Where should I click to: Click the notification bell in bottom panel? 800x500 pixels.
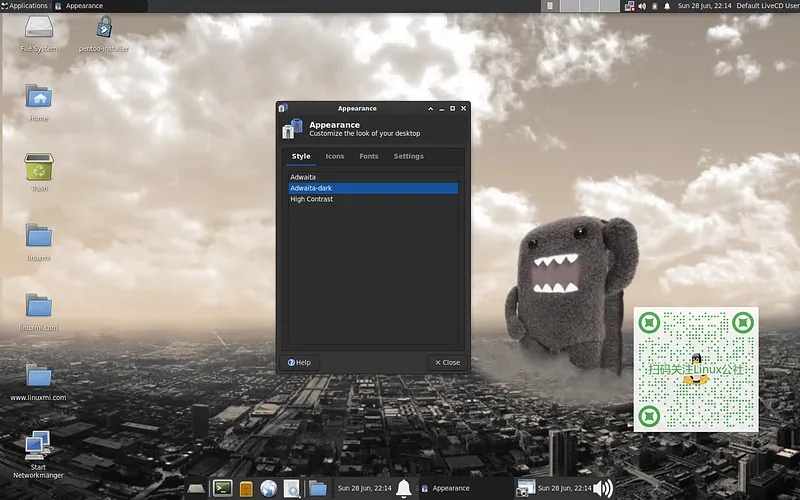pos(404,488)
